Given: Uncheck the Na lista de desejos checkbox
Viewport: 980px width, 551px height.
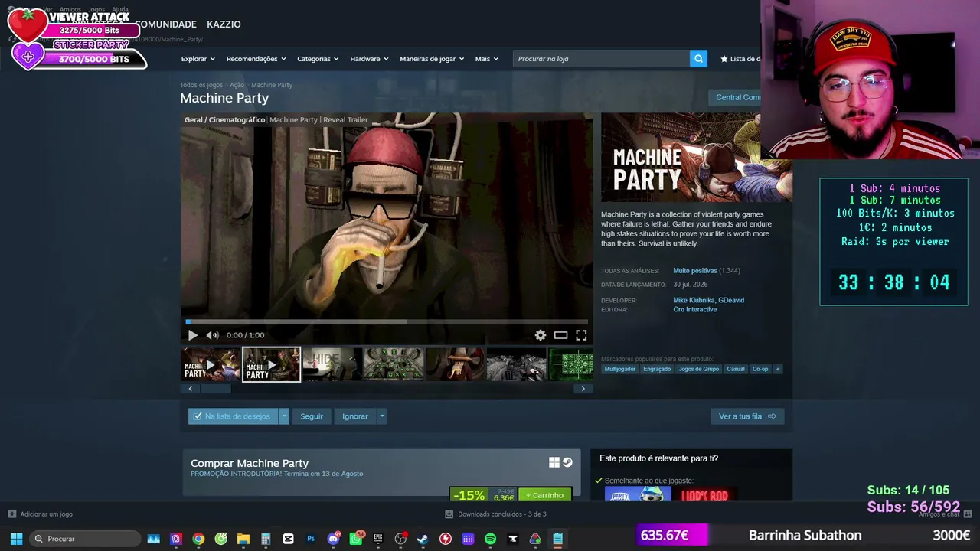Looking at the screenshot, I should click(x=198, y=416).
